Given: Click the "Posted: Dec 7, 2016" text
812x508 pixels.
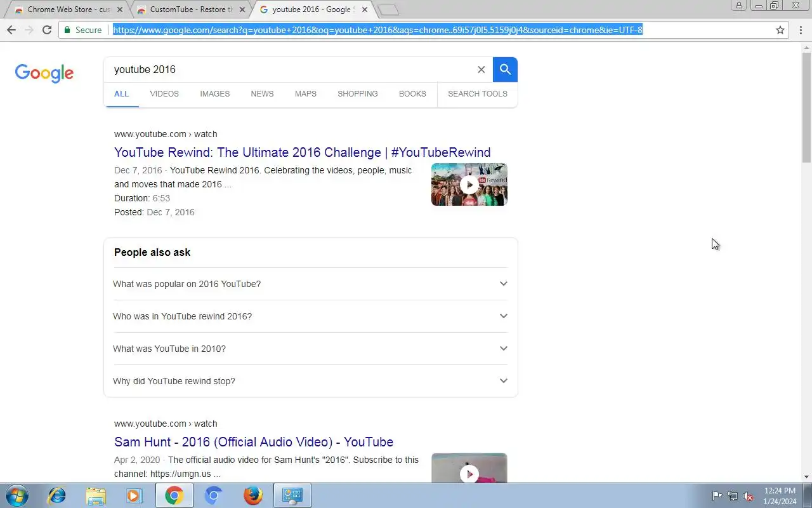Looking at the screenshot, I should [x=154, y=212].
